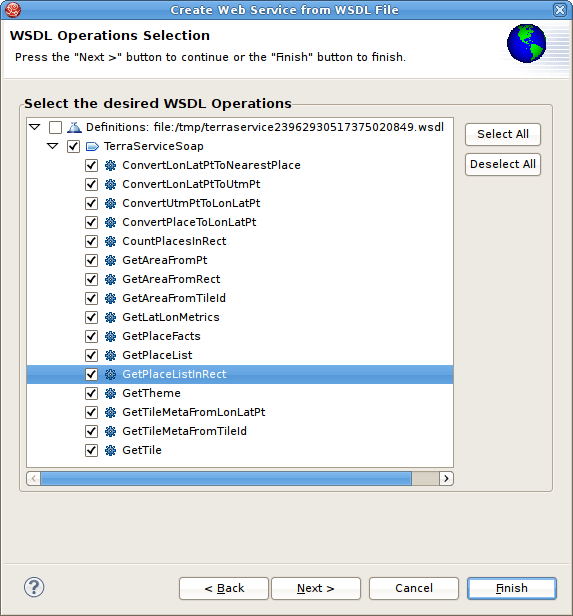Click Select All button
Screen dimensions: 573x616
[503, 134]
